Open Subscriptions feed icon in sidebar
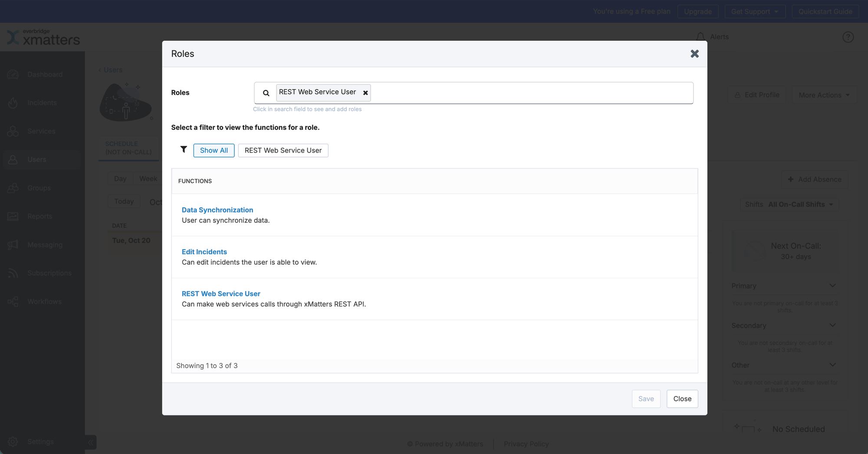 [13, 273]
